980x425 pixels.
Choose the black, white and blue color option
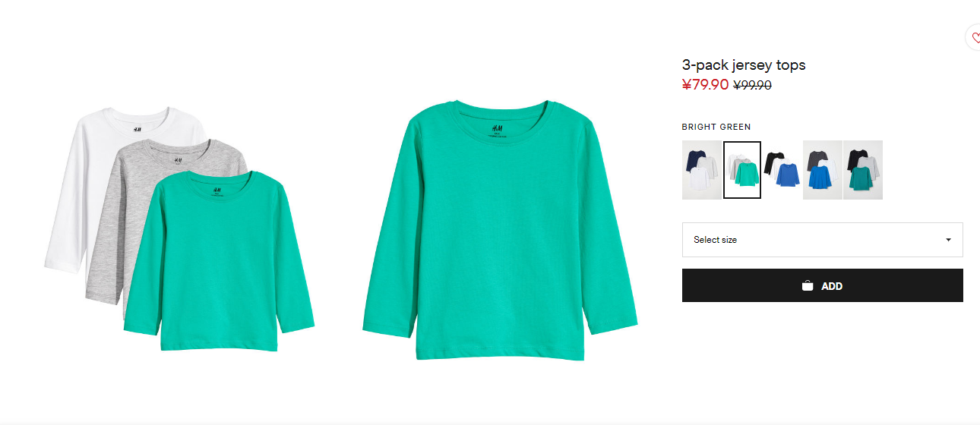click(782, 170)
